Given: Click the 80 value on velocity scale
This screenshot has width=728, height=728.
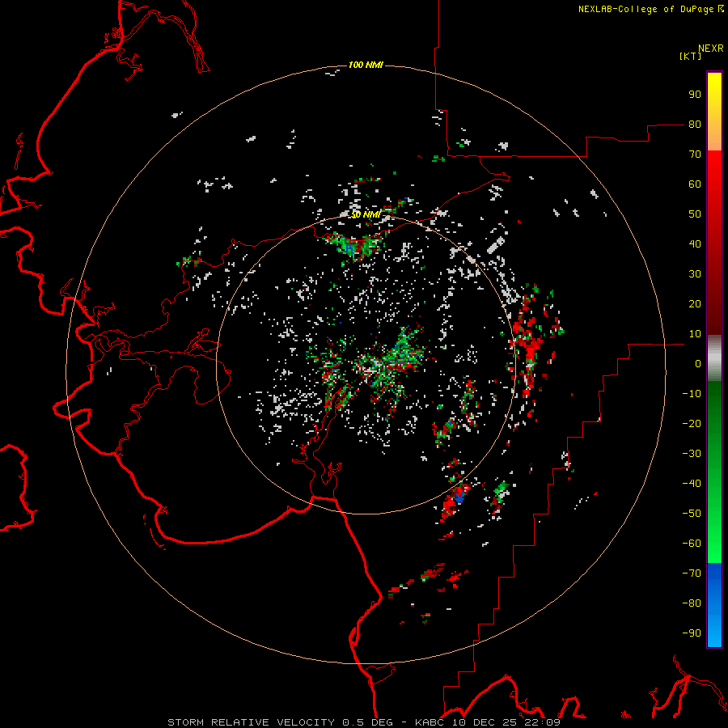Looking at the screenshot, I should coord(695,125).
